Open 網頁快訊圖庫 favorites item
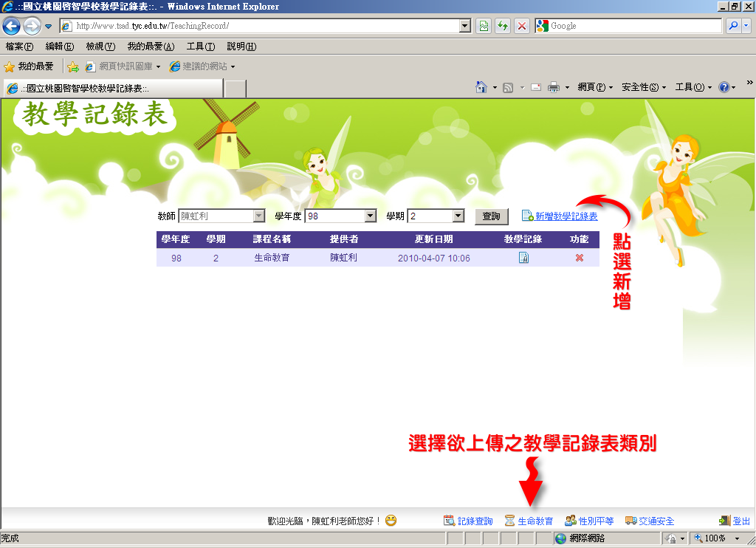Viewport: 756px width, 548px height. point(123,66)
